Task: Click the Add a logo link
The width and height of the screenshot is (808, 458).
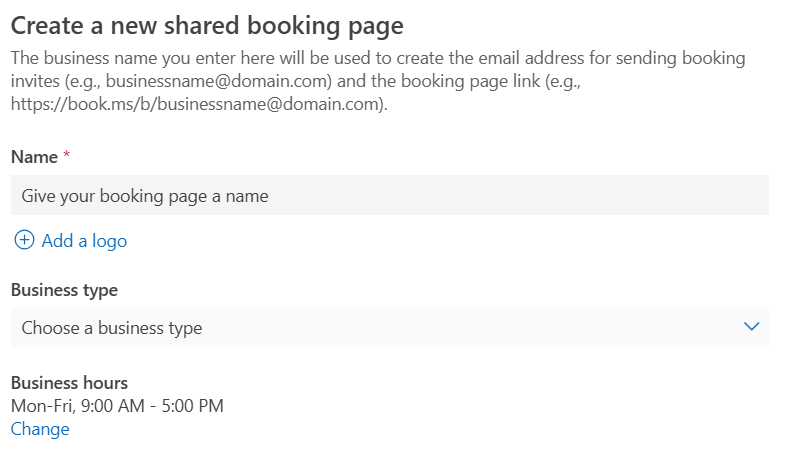Action: pos(71,241)
